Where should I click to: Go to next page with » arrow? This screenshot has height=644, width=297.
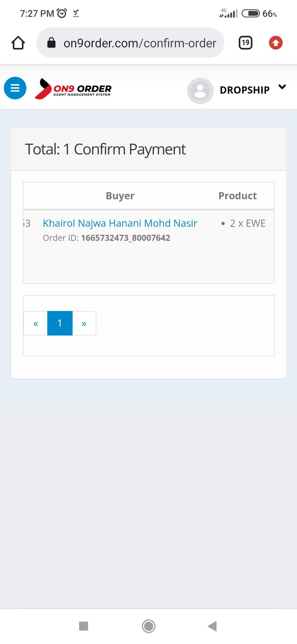pyautogui.click(x=84, y=323)
